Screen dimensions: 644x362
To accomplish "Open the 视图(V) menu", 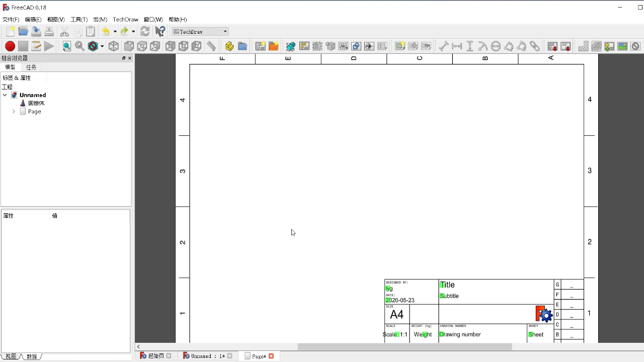I will [56, 20].
